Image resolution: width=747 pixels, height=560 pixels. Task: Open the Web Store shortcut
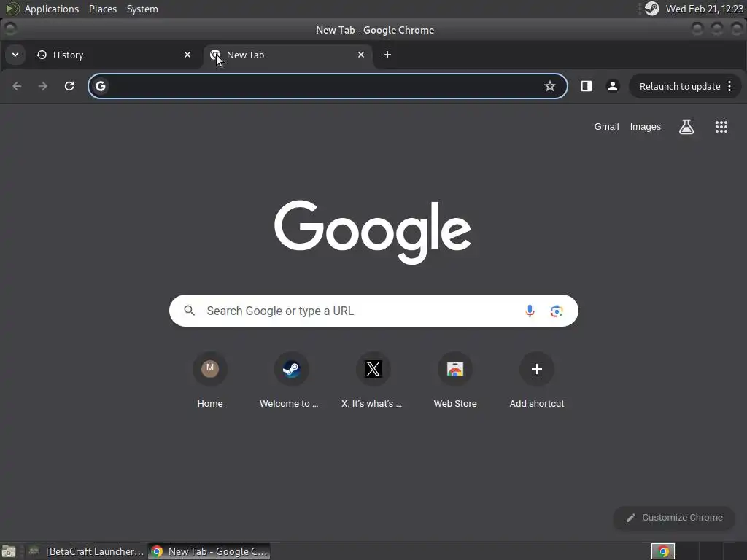pos(455,381)
